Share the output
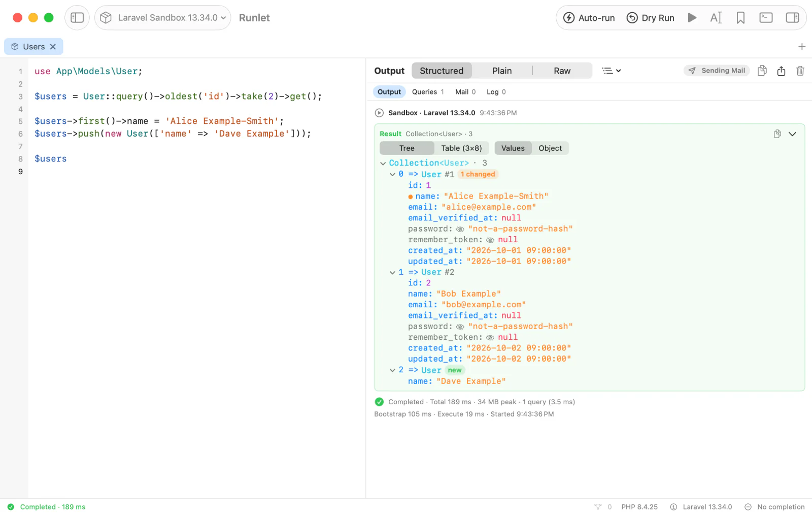 point(781,71)
